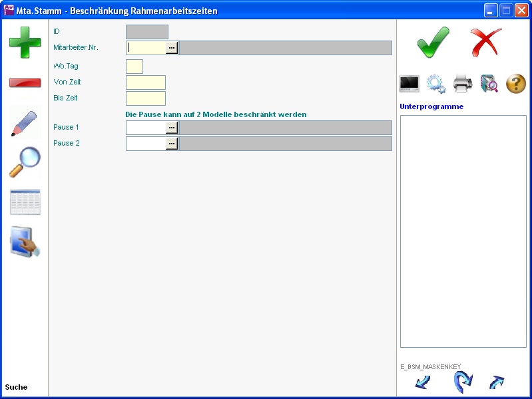Click into the Von Zeit field
532x399 pixels.
145,82
